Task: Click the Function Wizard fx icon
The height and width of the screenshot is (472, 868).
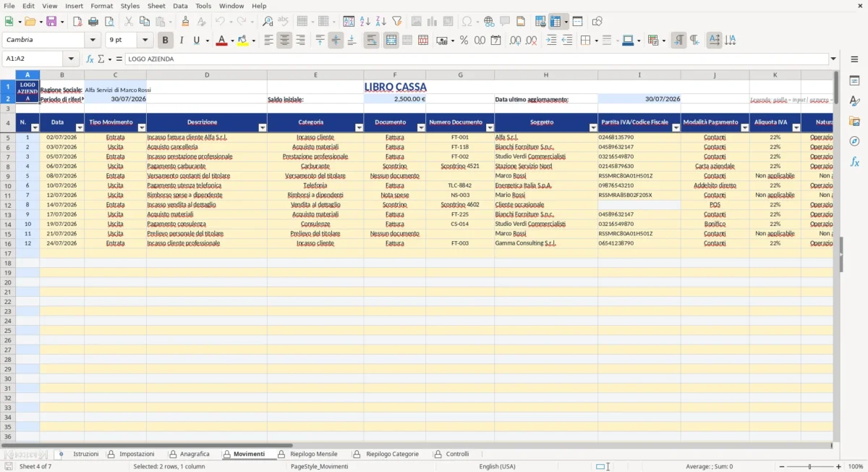Action: pyautogui.click(x=90, y=59)
